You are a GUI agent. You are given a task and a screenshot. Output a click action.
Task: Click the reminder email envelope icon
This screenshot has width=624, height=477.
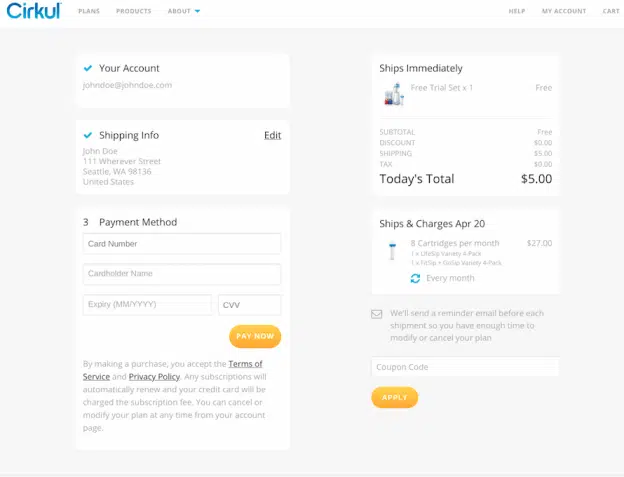[x=377, y=313]
